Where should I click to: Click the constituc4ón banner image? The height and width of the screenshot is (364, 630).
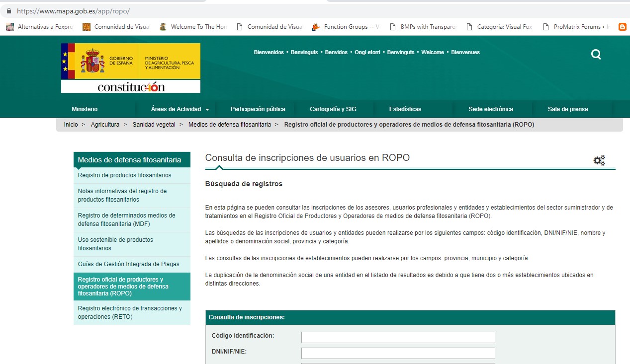[x=130, y=87]
